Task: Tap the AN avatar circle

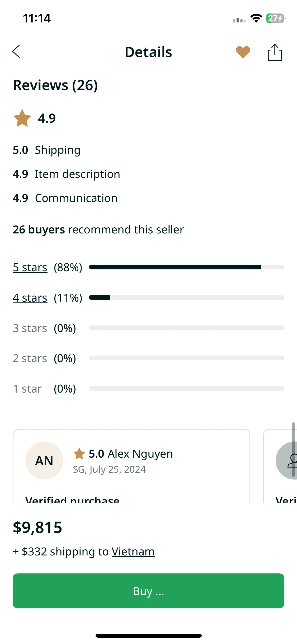Action: (44, 461)
